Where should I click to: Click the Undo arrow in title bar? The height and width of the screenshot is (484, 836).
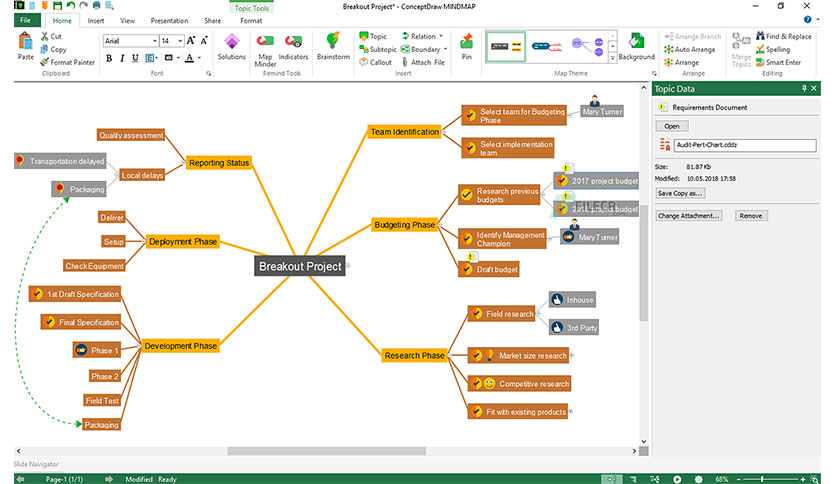coord(70,5)
